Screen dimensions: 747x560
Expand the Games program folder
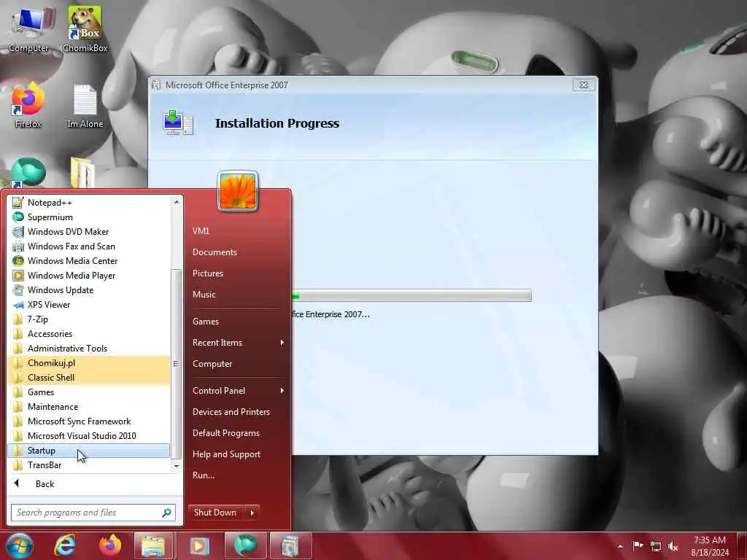(88, 392)
